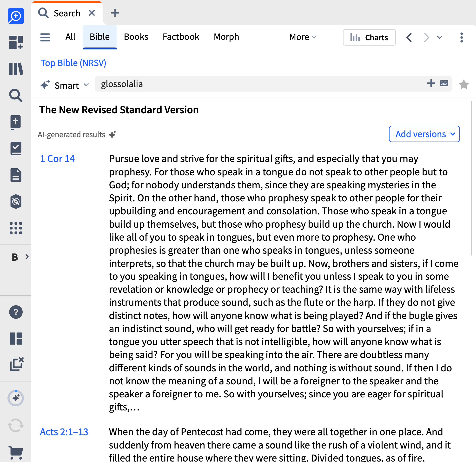Switch to the Books search tab

136,37
